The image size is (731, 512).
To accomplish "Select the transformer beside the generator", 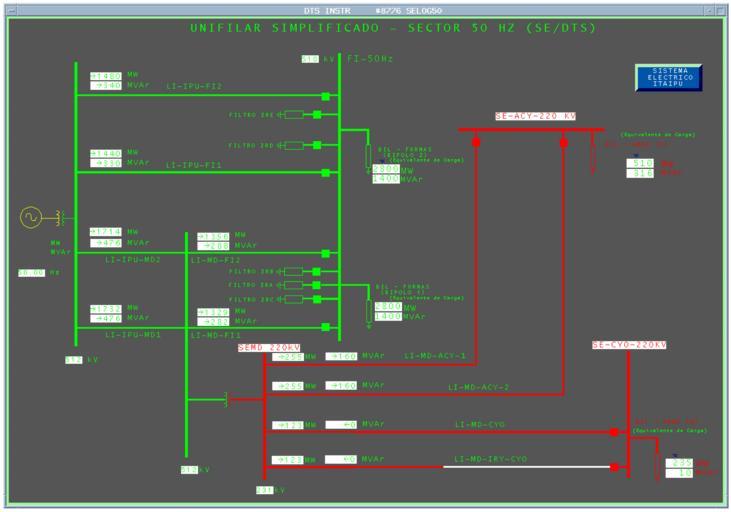I will pos(62,217).
